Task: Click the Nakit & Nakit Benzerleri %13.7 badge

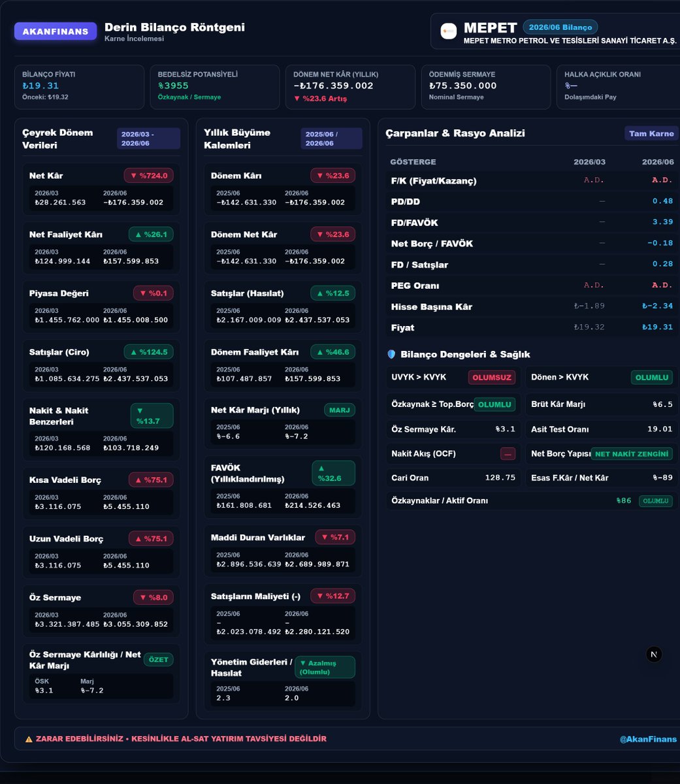Action: [152, 416]
